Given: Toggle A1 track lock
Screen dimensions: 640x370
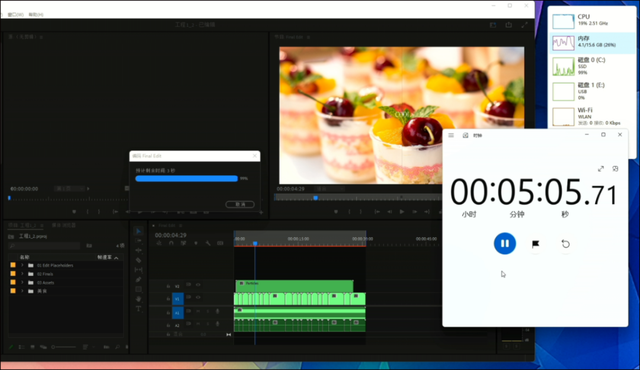Looking at the screenshot, I should (168, 313).
